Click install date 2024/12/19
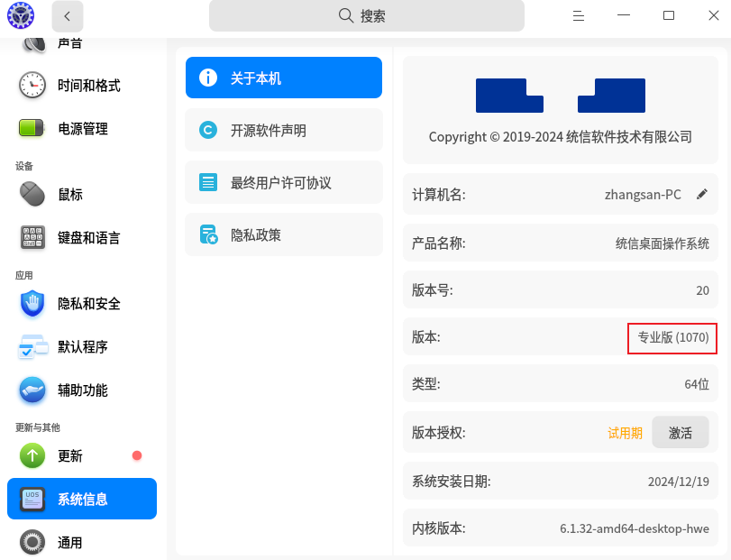Screen dimensions: 731x560 pos(679,482)
